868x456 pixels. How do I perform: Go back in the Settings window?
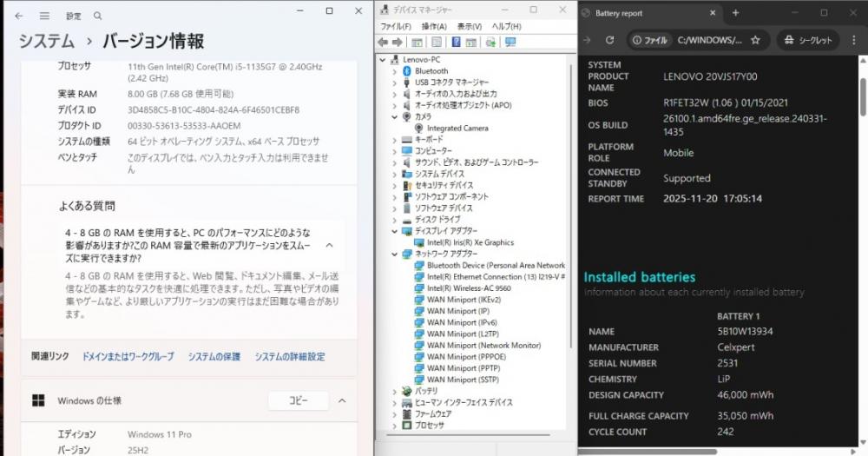tap(19, 16)
